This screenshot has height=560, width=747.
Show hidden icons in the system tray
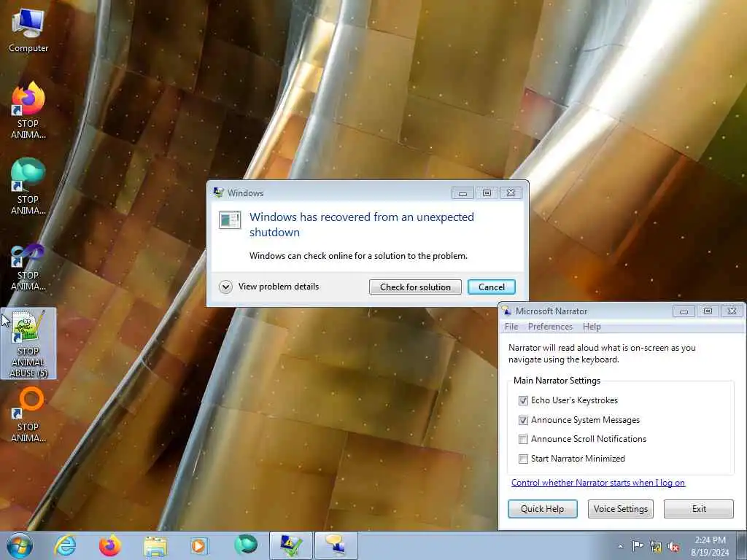620,546
